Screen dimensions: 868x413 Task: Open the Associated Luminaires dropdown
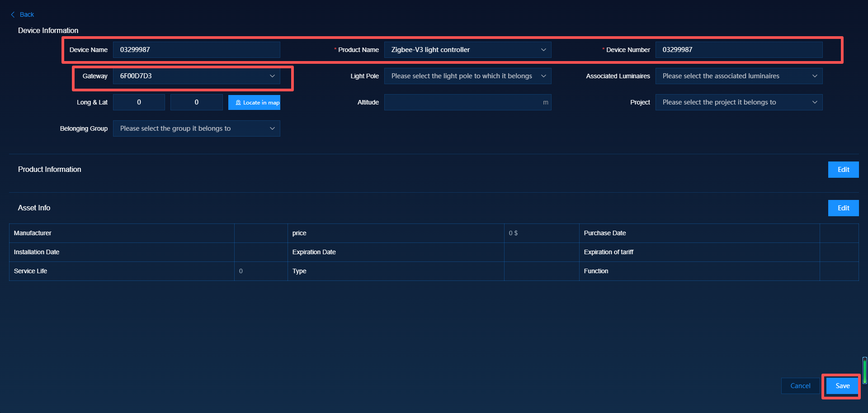tap(738, 76)
